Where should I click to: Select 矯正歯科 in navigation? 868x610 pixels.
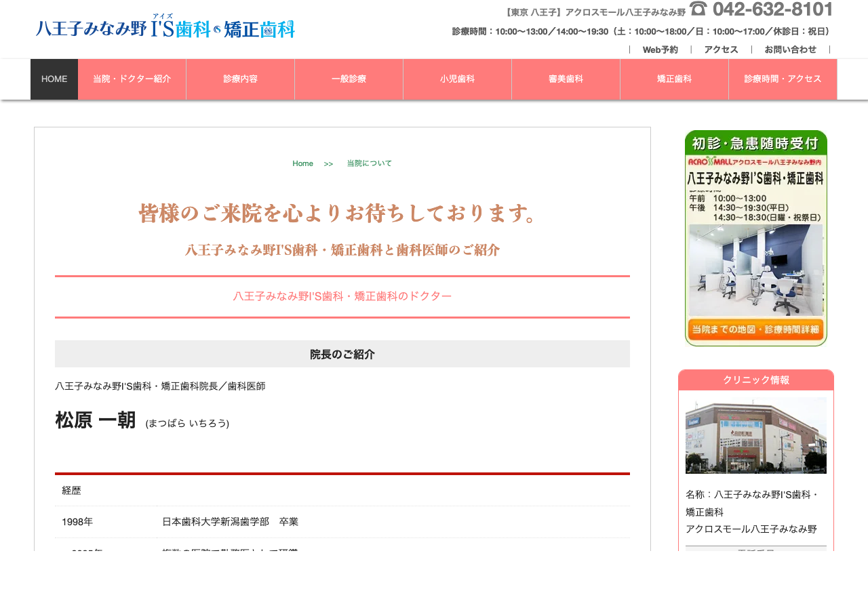pos(675,79)
